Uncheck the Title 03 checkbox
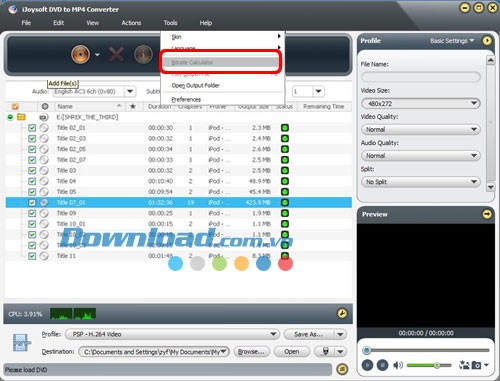Image resolution: width=500 pixels, height=381 pixels. click(32, 171)
